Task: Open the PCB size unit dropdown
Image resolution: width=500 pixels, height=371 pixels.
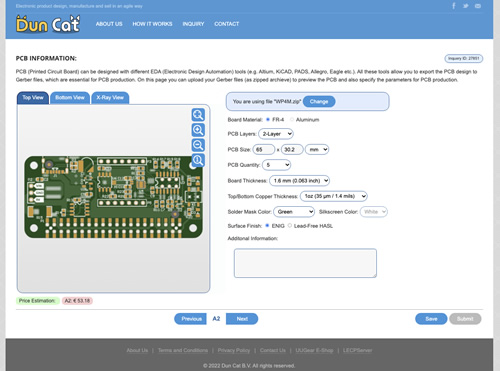Action: point(317,149)
